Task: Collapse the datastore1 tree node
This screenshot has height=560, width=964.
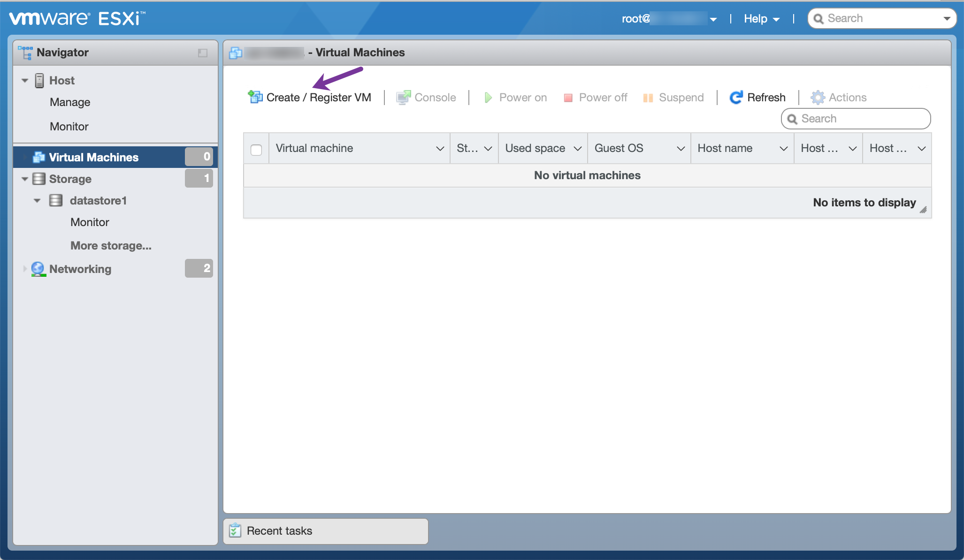Action: pyautogui.click(x=37, y=201)
